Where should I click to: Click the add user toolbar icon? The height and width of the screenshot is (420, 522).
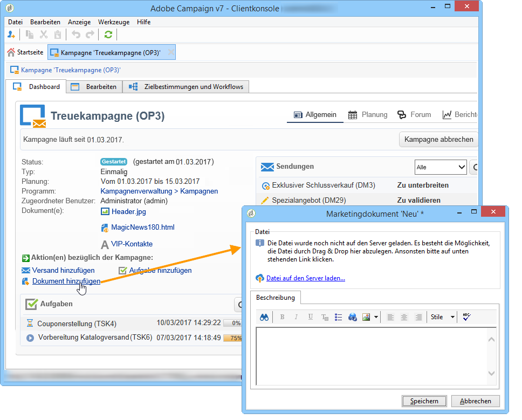[11, 35]
